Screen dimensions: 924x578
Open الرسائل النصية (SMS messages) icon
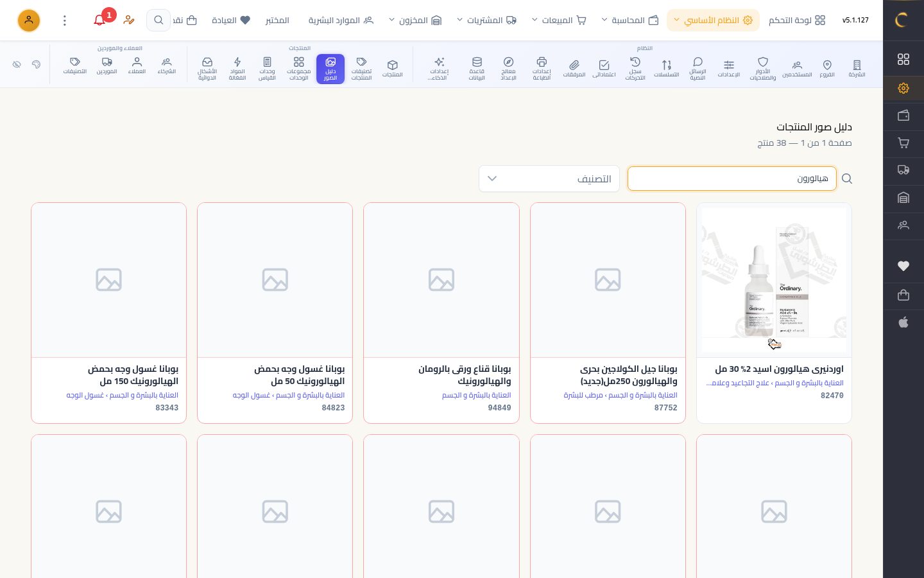(697, 69)
